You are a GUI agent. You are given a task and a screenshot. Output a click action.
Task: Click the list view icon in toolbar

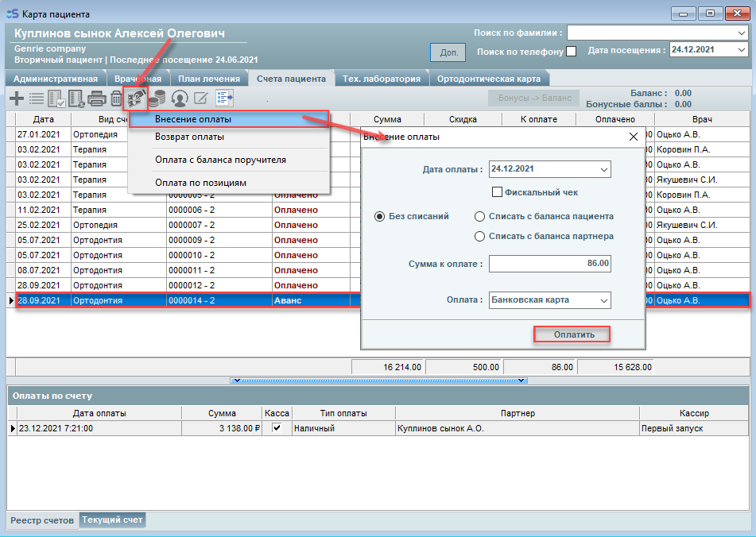pos(37,99)
